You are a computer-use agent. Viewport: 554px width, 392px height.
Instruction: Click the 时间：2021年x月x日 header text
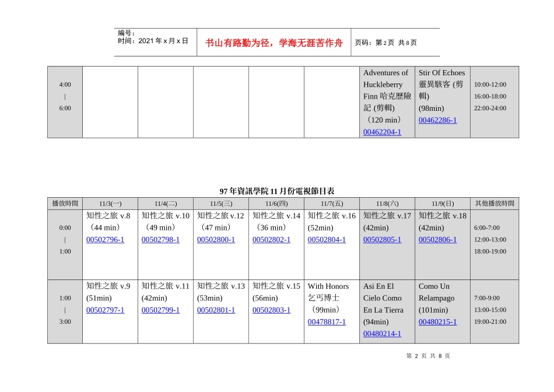pyautogui.click(x=153, y=41)
